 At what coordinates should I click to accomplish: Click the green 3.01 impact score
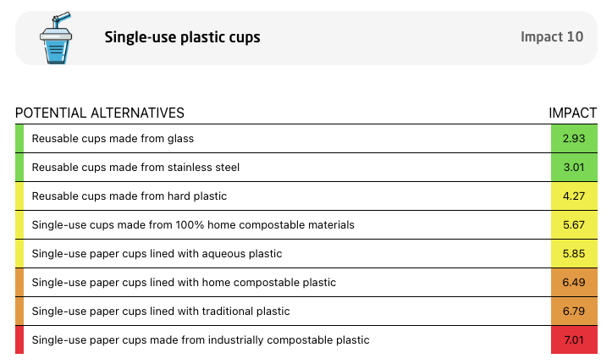click(574, 168)
